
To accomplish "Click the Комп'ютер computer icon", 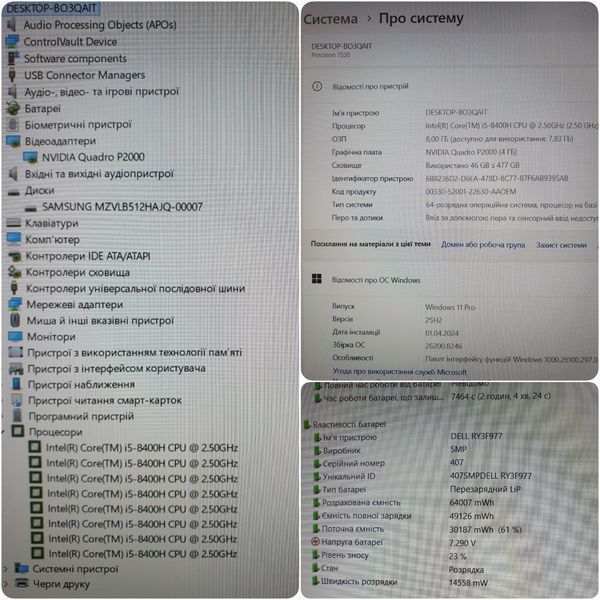I will pos(14,239).
